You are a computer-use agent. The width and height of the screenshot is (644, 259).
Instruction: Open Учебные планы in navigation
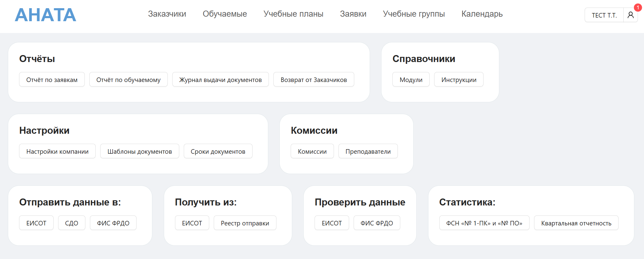click(293, 14)
